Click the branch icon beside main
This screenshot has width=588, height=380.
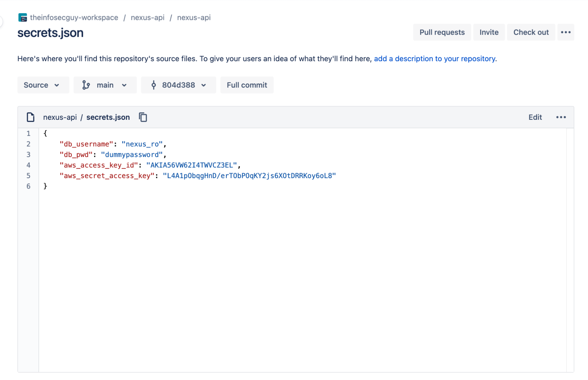[x=86, y=85]
